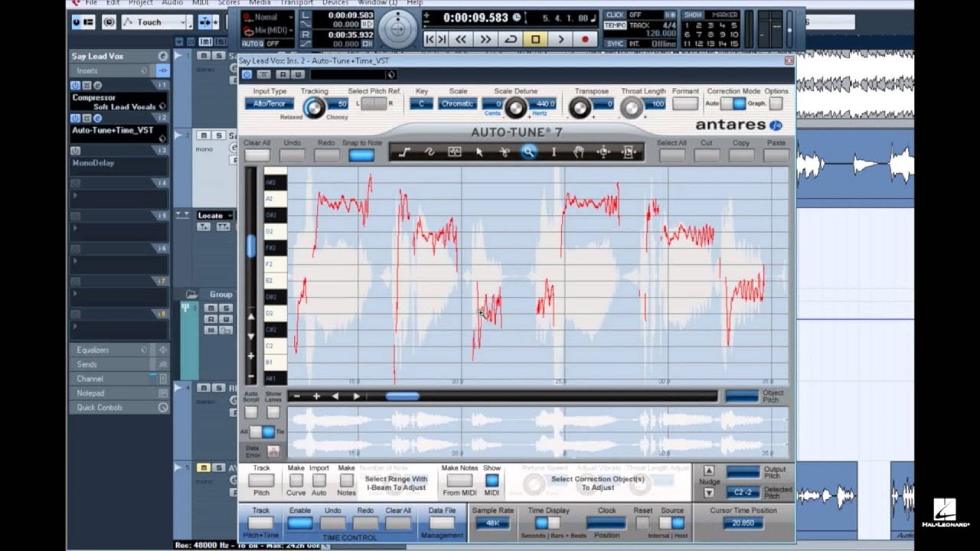This screenshot has height=551, width=980.
Task: Click the horizontal scrollbar thumb under pitch graph
Action: [x=403, y=397]
